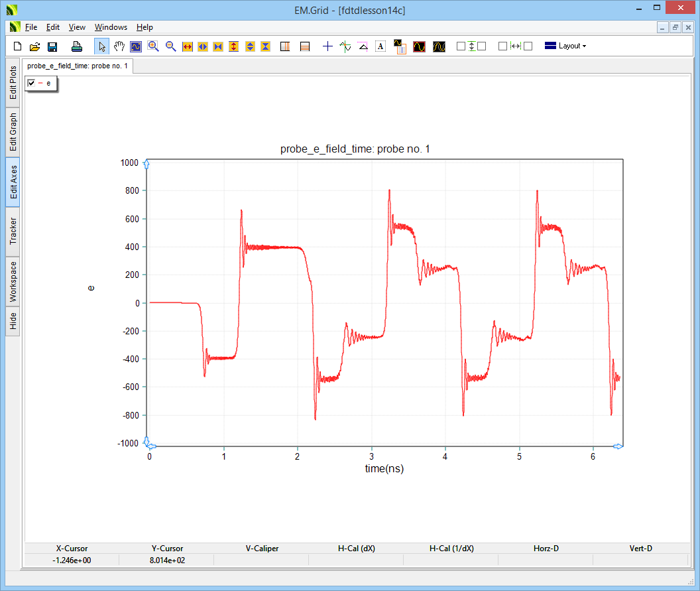This screenshot has width=700, height=591.
Task: Activate the zoom out magnifier tool
Action: tap(171, 46)
